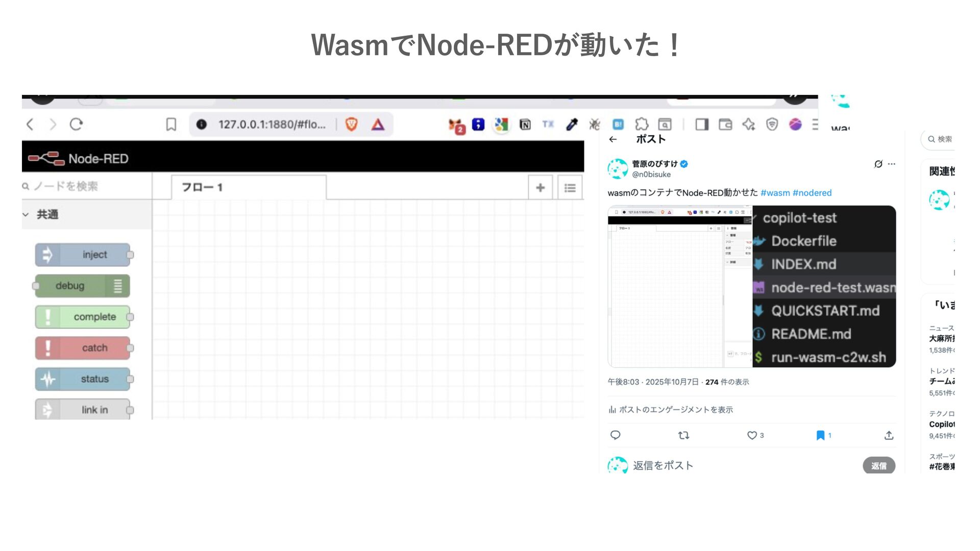Reload the page with the refresh icon

point(76,124)
